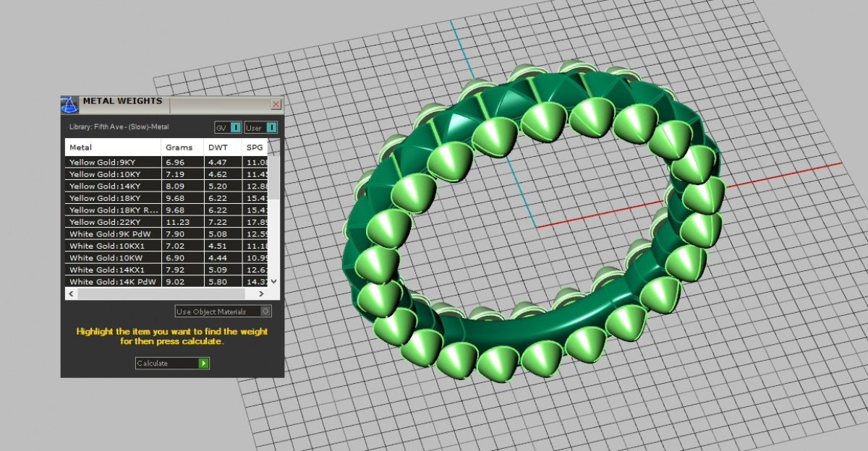
Task: Click the SPG column header
Action: coord(255,147)
